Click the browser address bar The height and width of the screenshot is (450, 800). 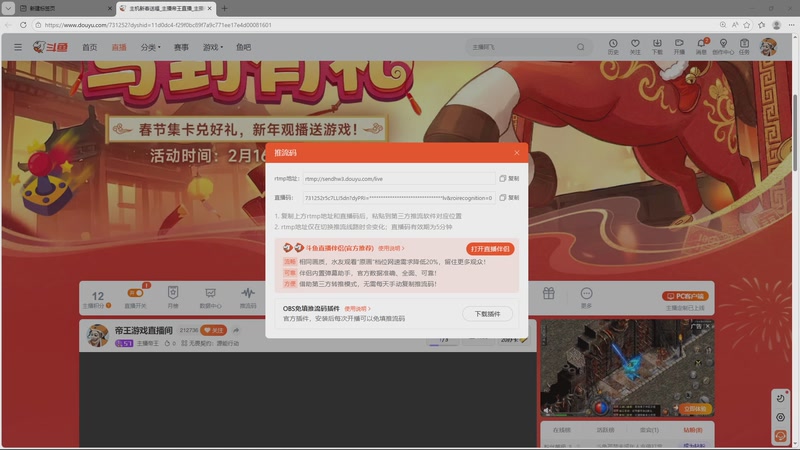(375, 24)
